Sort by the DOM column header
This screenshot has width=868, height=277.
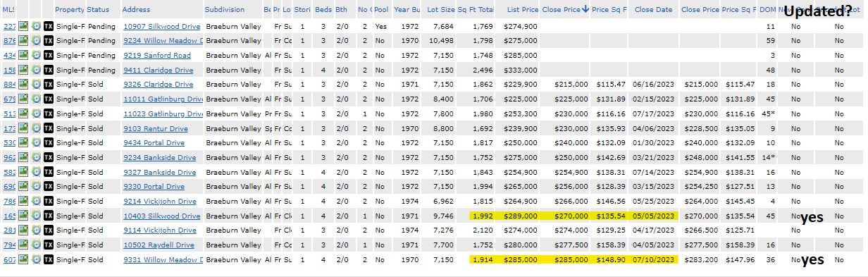pos(768,10)
